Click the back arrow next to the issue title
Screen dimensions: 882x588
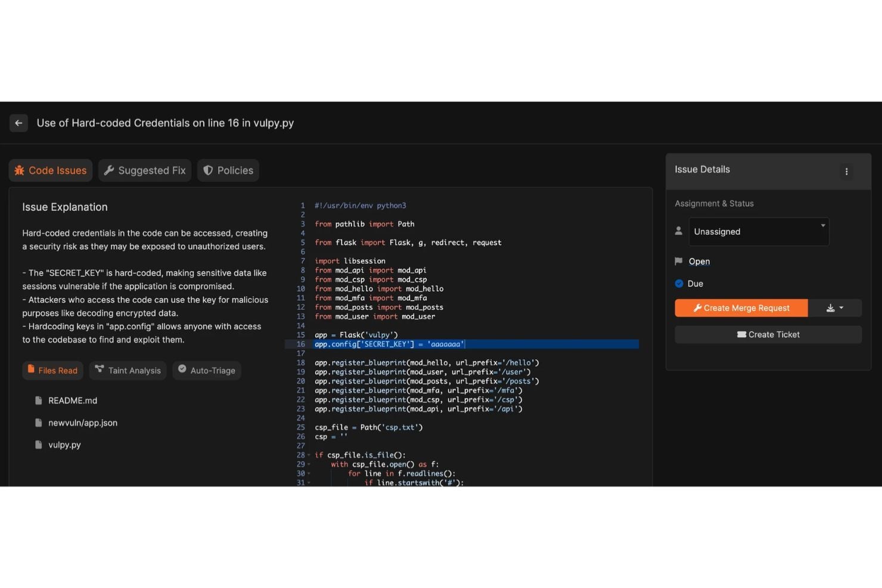pyautogui.click(x=18, y=123)
